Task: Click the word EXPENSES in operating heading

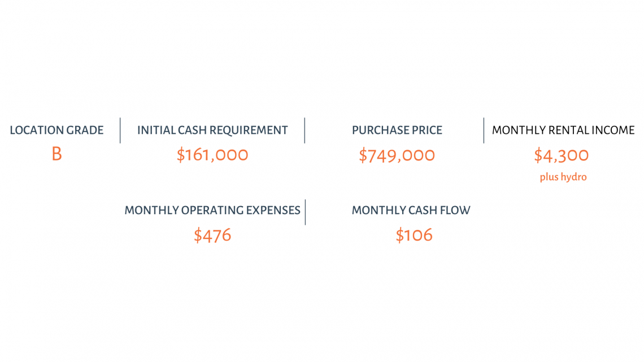Action: click(273, 210)
